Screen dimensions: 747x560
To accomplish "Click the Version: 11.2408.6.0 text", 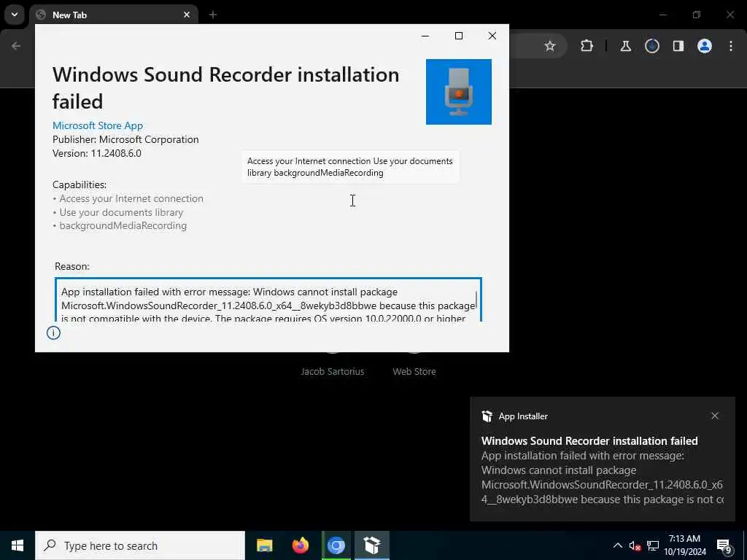I will click(97, 153).
